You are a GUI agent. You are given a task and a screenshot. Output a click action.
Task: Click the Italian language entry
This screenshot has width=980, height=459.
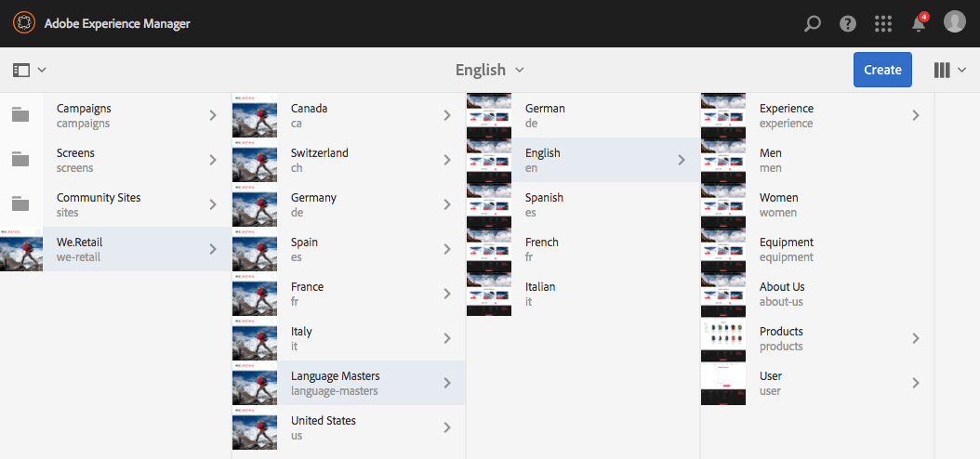tap(583, 294)
